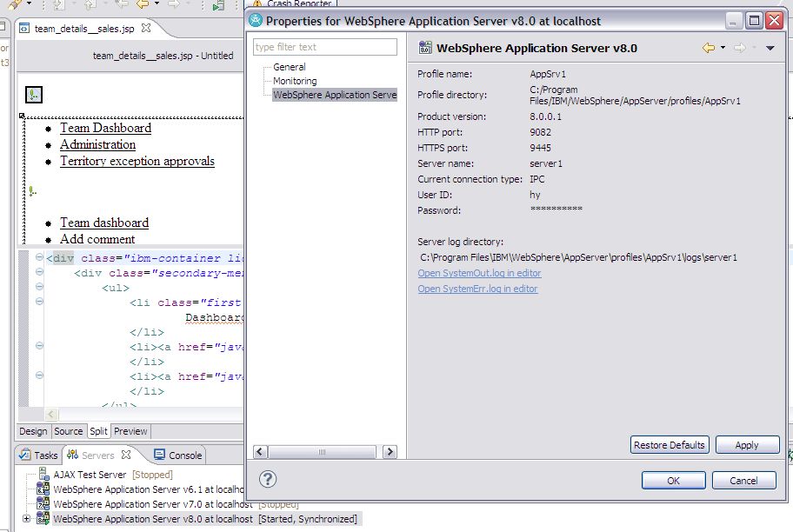Select Monitoring in the properties tree

(x=295, y=81)
